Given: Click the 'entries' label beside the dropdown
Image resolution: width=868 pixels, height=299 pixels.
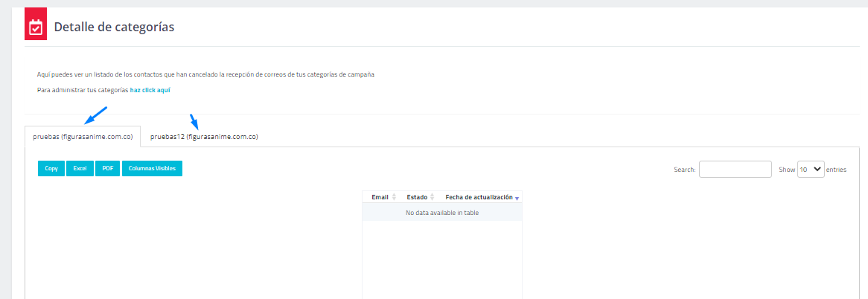Looking at the screenshot, I should click(837, 170).
